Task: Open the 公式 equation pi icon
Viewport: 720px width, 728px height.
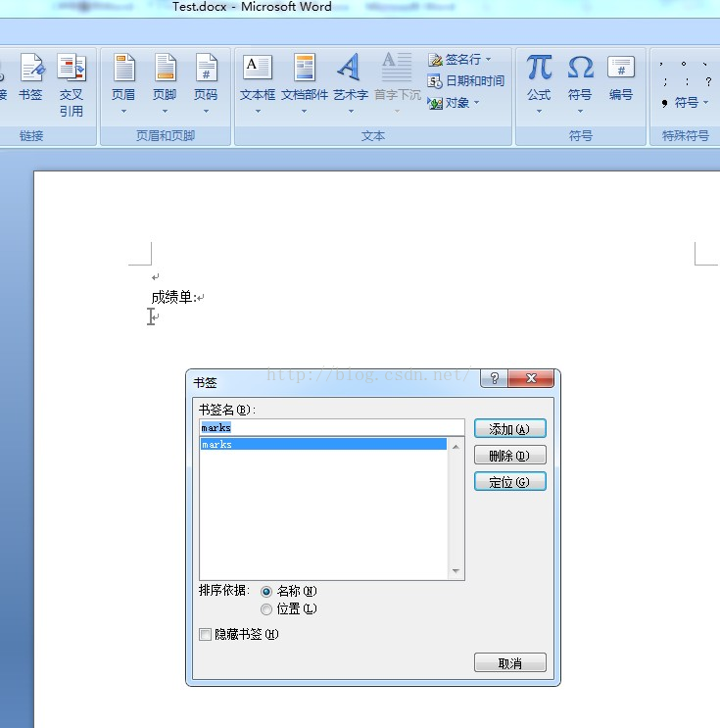Action: click(x=539, y=77)
